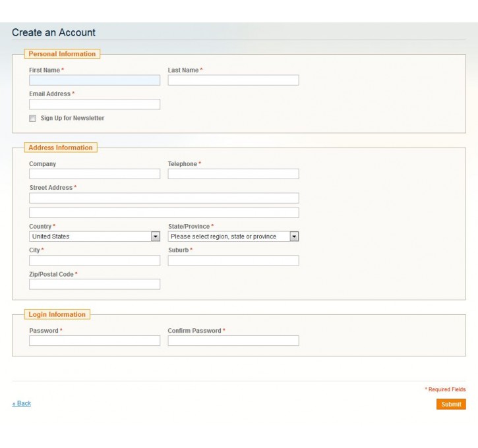The width and height of the screenshot is (478, 448).
Task: Tick the Sign Up for Newsletter checkbox
Action: point(32,118)
